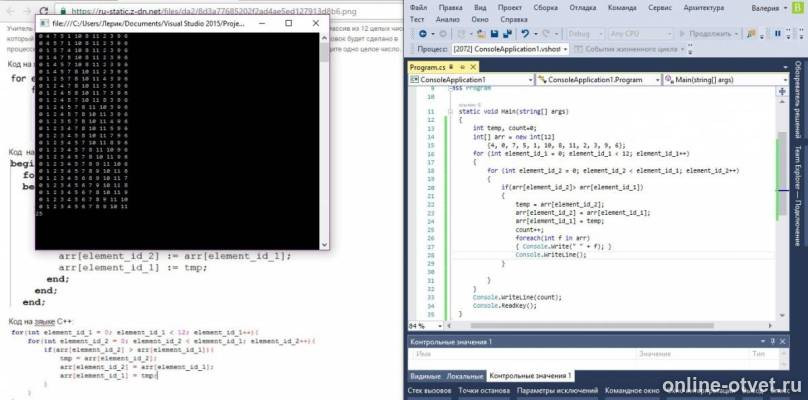Click the editor horizontal scrollbar

pyautogui.click(x=592, y=326)
